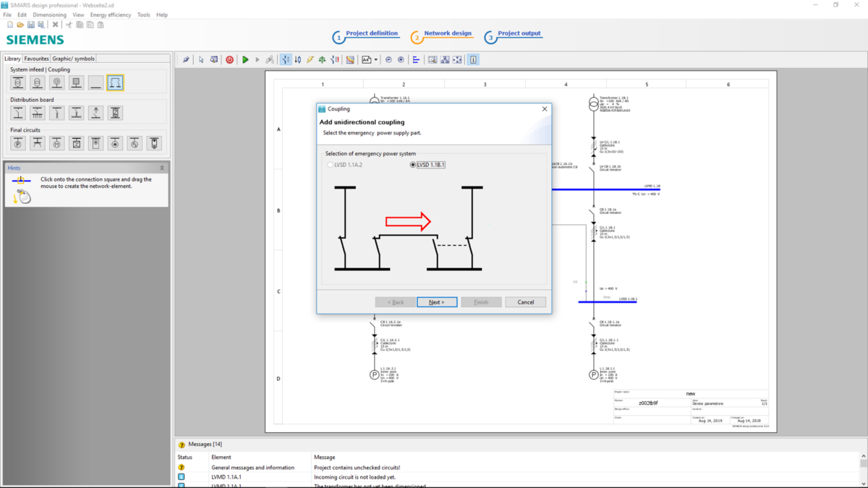This screenshot has height=488, width=868.
Task: Select the motor final circuit symbol
Action: click(57, 143)
